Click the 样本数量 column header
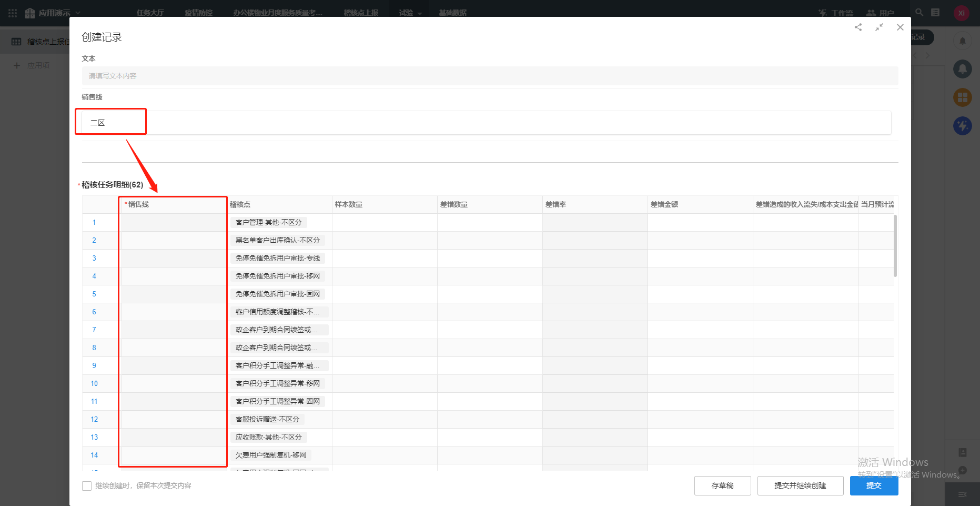980x506 pixels. (x=385, y=205)
